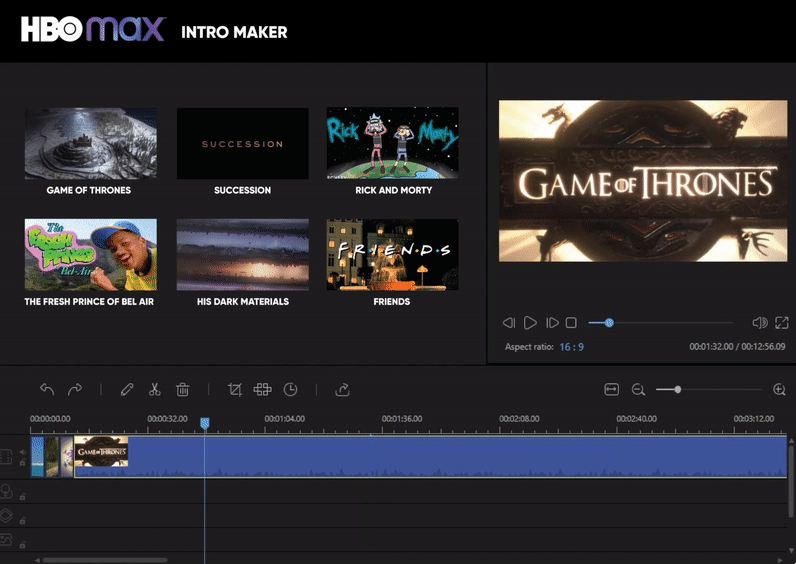Mute the video track with its speaker icon

tap(22, 452)
